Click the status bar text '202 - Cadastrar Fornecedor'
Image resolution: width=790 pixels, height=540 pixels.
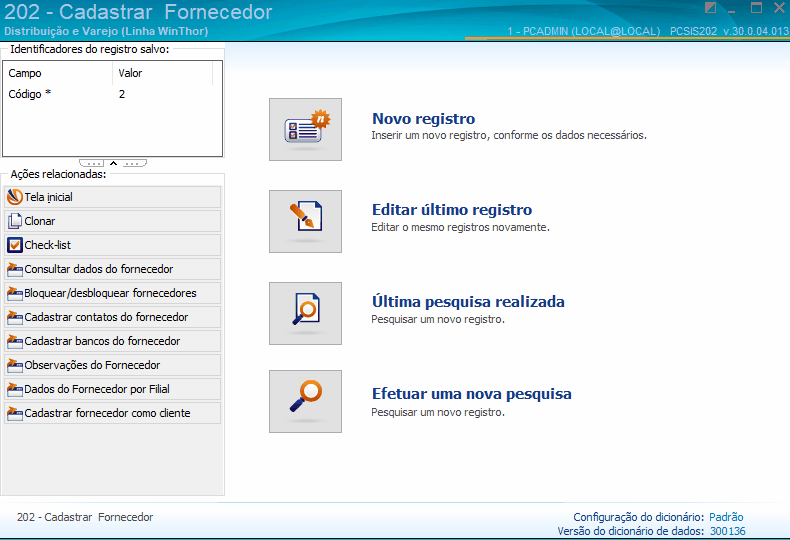(x=85, y=517)
